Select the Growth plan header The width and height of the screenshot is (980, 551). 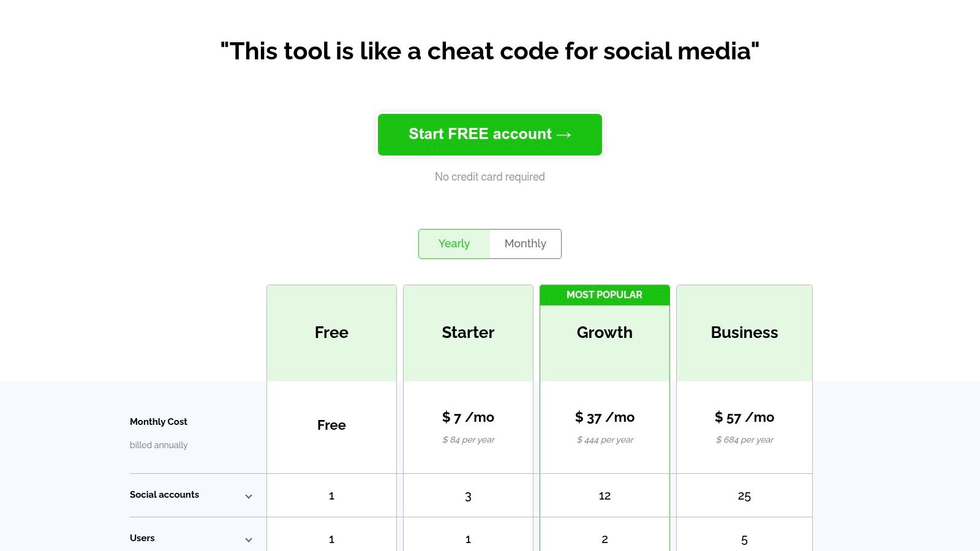pos(605,332)
